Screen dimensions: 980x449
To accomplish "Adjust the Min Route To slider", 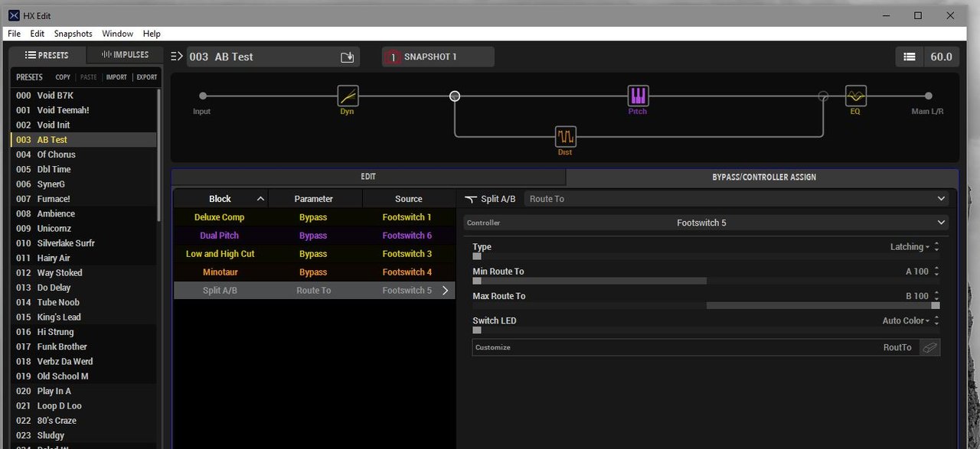I will pyautogui.click(x=706, y=281).
